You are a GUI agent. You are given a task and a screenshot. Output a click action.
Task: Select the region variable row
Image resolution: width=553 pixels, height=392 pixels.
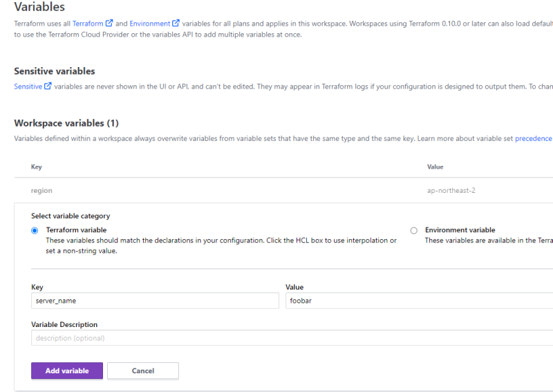(41, 190)
